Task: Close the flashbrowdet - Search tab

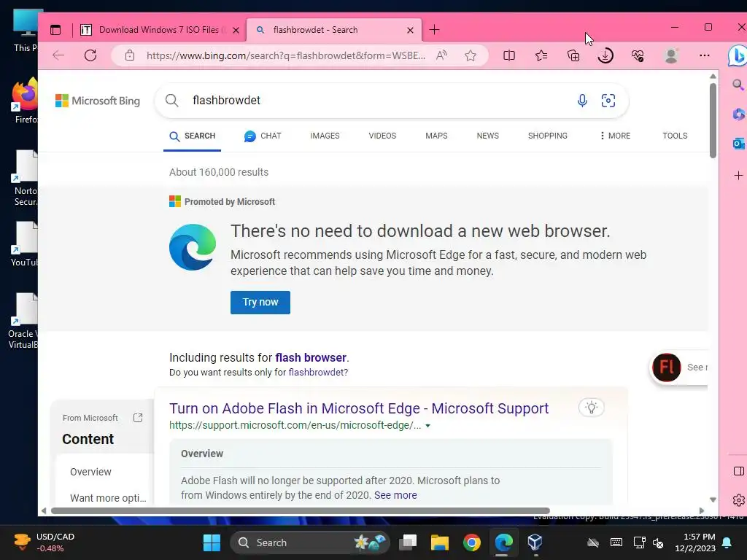Action: pyautogui.click(x=410, y=31)
